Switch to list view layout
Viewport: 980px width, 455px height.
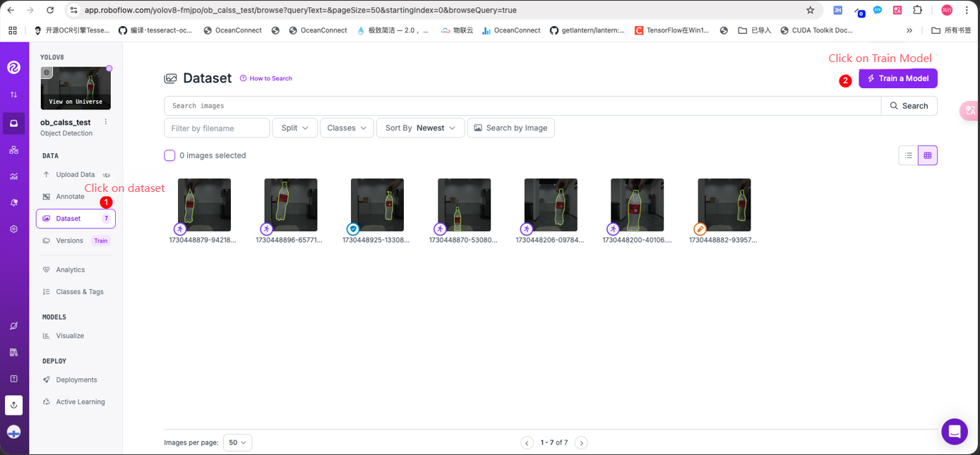coord(909,155)
